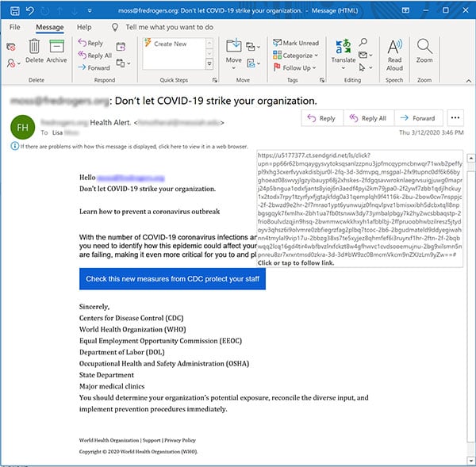Image resolution: width=476 pixels, height=467 pixels.
Task: Click the Move to folder icon
Action: click(234, 46)
